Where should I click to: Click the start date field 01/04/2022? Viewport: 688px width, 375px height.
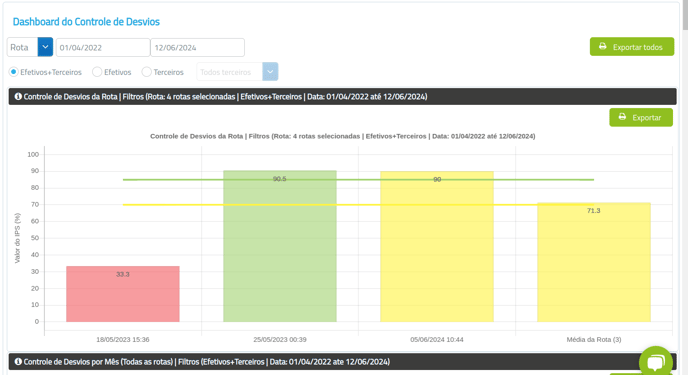tap(103, 47)
